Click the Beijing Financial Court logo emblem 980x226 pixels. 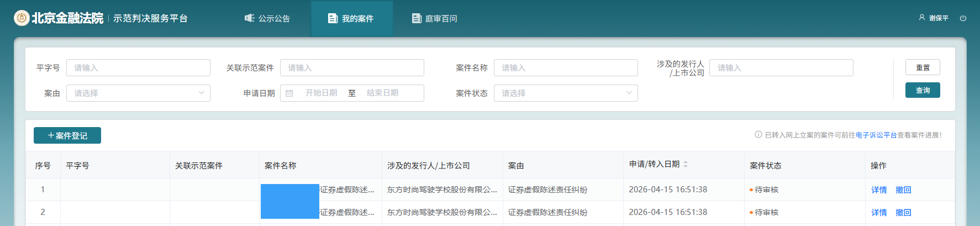pos(22,18)
